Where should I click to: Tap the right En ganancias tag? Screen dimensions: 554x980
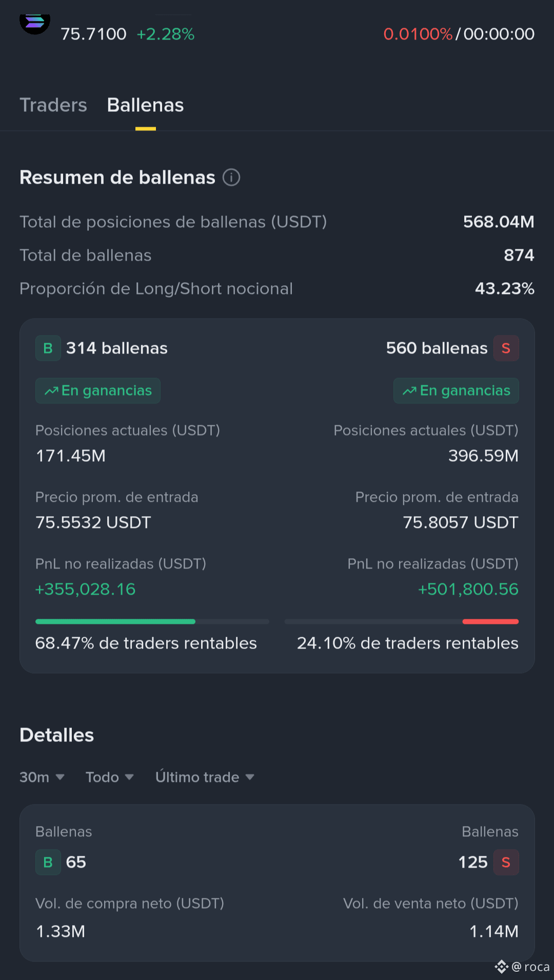pyautogui.click(x=456, y=391)
